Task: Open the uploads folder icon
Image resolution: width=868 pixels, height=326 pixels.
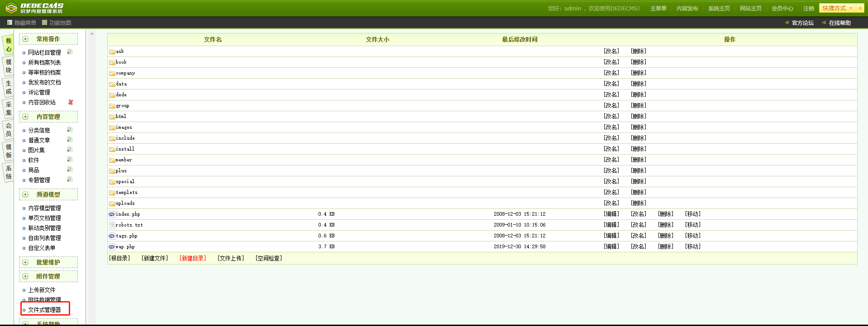Action: click(112, 203)
